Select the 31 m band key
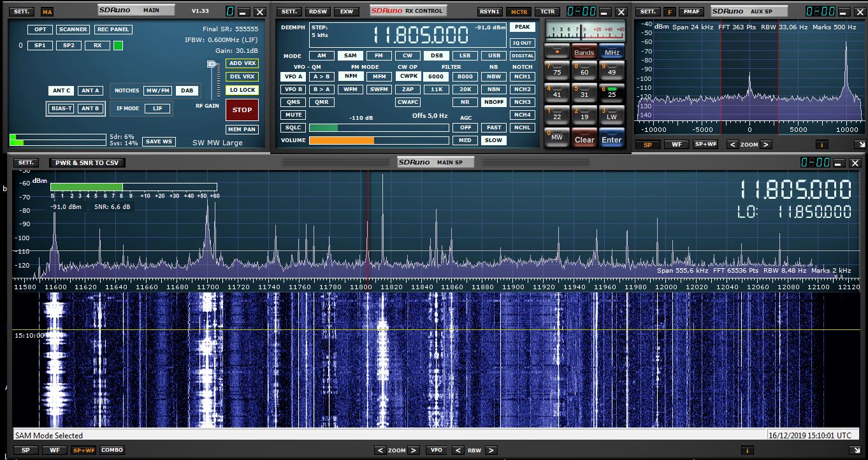This screenshot has height=460, width=868. (584, 92)
